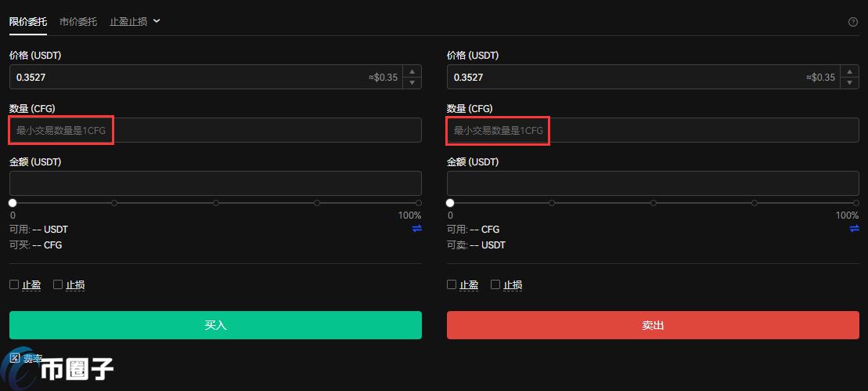Image resolution: width=868 pixels, height=391 pixels.
Task: Open the 止盈止损 order tab
Action: pos(128,22)
